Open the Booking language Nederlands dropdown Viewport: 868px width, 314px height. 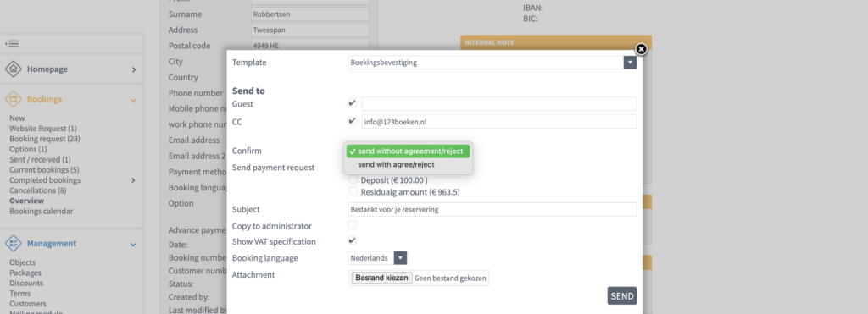[x=377, y=257]
